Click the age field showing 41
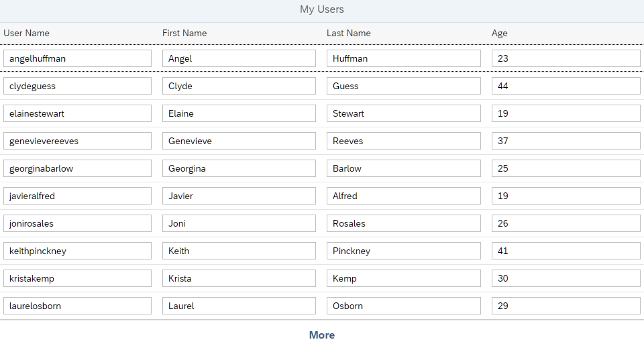Image resolution: width=644 pixels, height=350 pixels. pyautogui.click(x=566, y=251)
